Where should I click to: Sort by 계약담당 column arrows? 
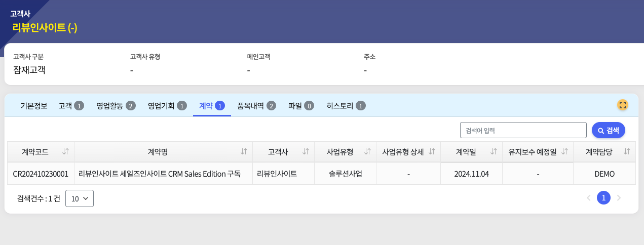pyautogui.click(x=627, y=152)
